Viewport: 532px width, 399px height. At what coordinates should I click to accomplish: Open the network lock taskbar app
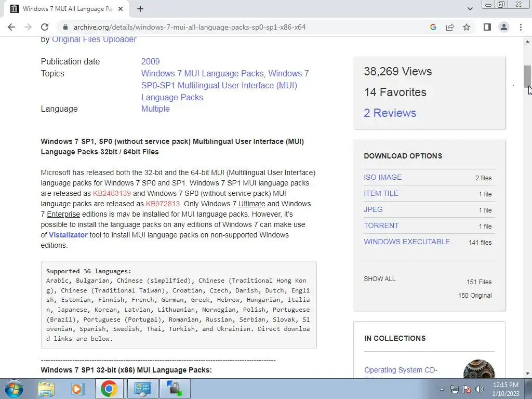[x=175, y=389]
